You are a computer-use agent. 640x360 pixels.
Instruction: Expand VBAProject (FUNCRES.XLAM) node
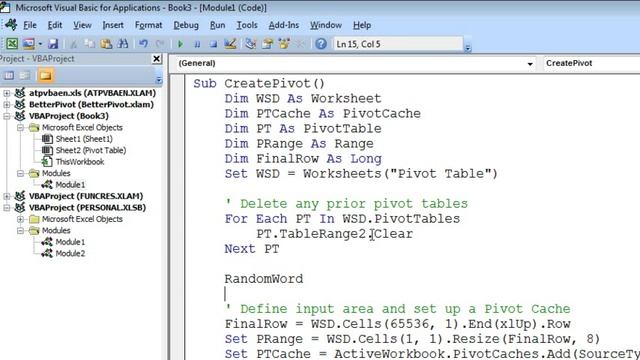click(x=7, y=196)
